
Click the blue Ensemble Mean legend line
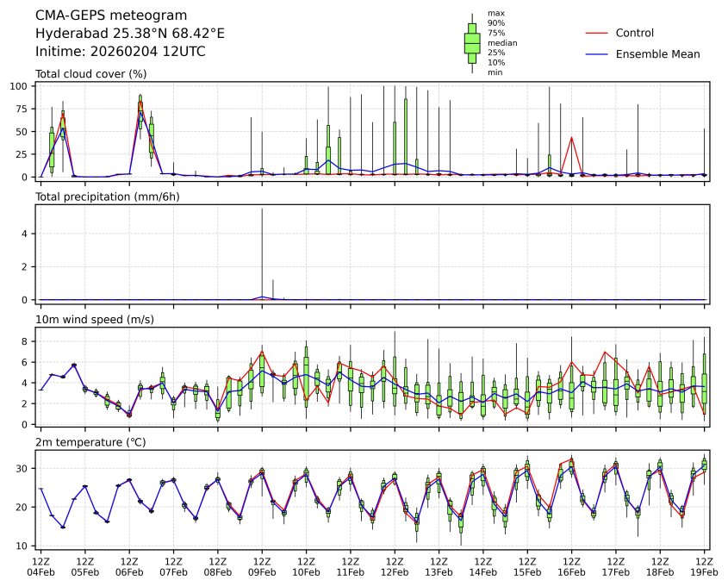point(597,54)
